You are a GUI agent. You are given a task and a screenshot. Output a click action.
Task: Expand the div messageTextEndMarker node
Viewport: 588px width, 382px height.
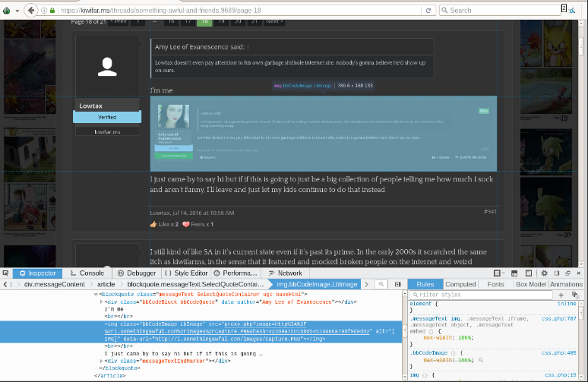101,361
